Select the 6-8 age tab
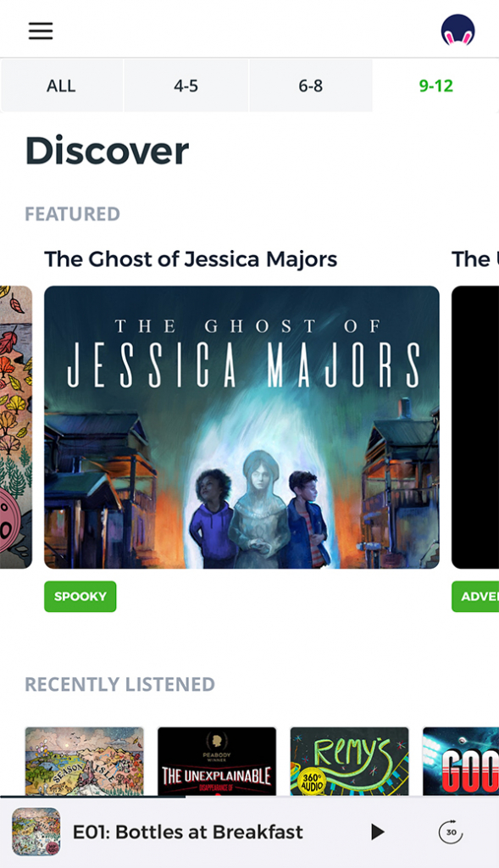This screenshot has width=499, height=868. tap(310, 86)
